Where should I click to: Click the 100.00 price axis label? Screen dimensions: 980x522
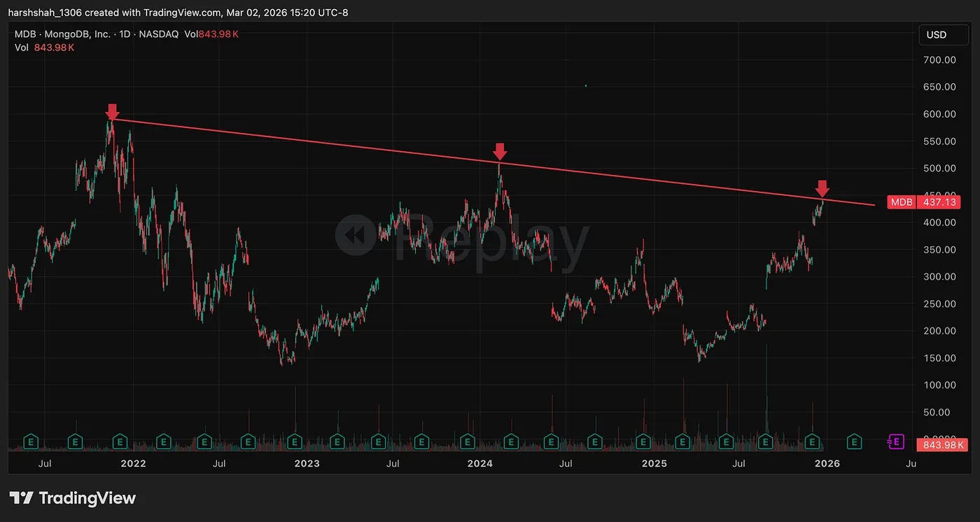pyautogui.click(x=941, y=385)
